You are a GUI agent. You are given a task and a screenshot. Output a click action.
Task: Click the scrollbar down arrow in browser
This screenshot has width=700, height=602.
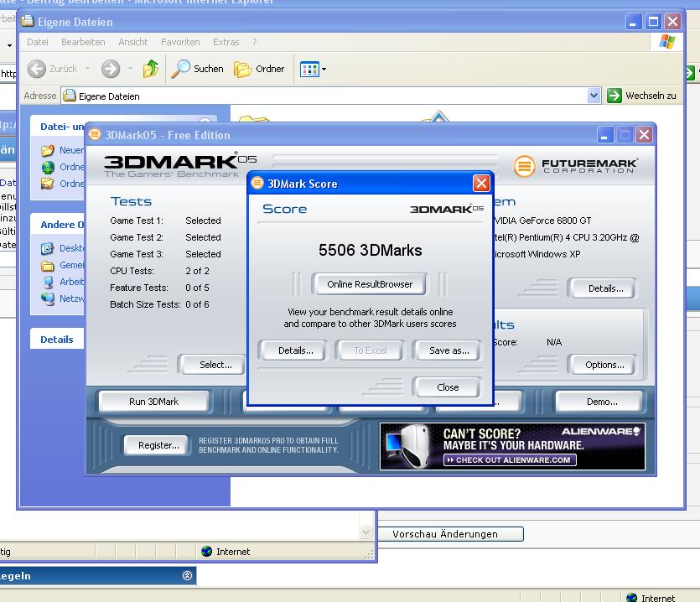coord(366,532)
